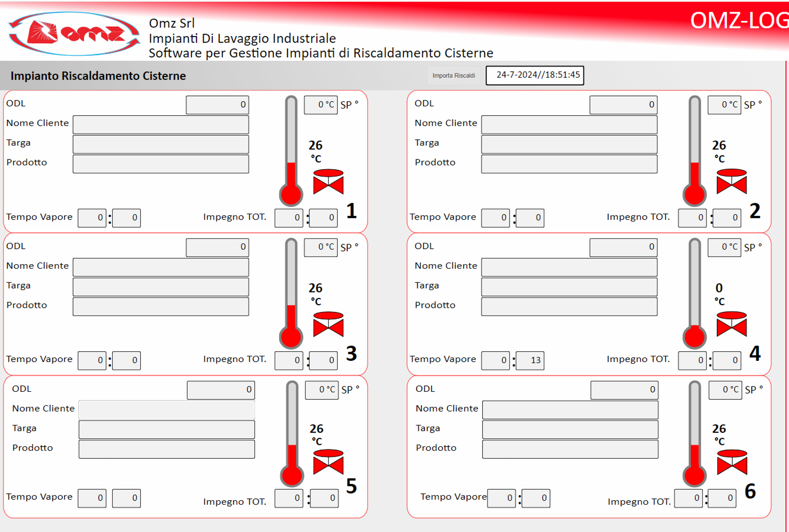Click the Prodotto field of tank 6
This screenshot has height=532, width=789.
coord(570,449)
